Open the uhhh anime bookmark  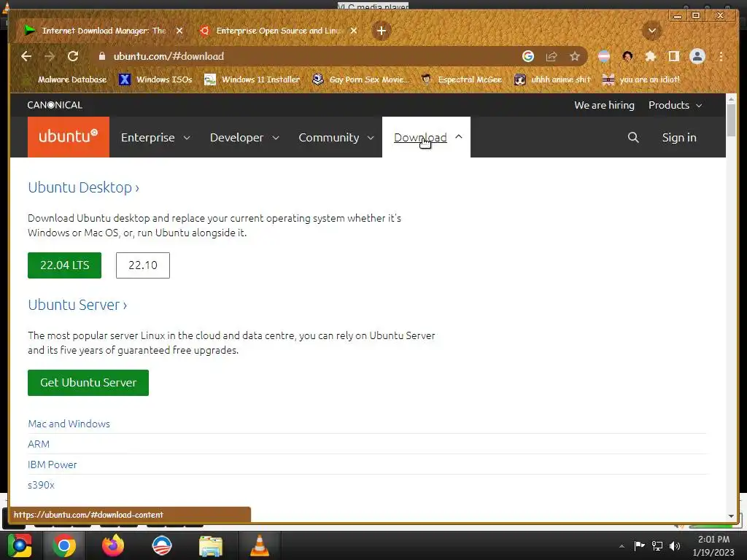pyautogui.click(x=552, y=79)
